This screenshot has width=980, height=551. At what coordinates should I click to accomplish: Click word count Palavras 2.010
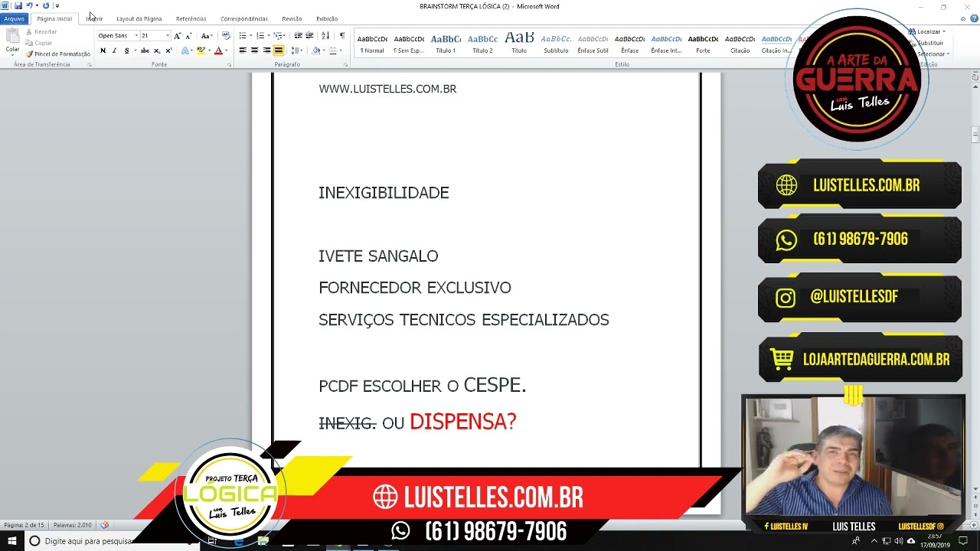73,525
